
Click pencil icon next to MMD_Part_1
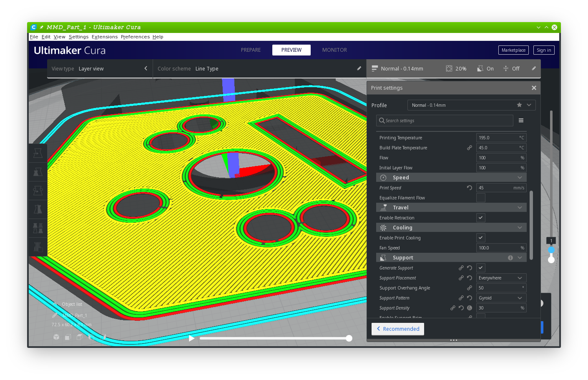click(x=55, y=315)
